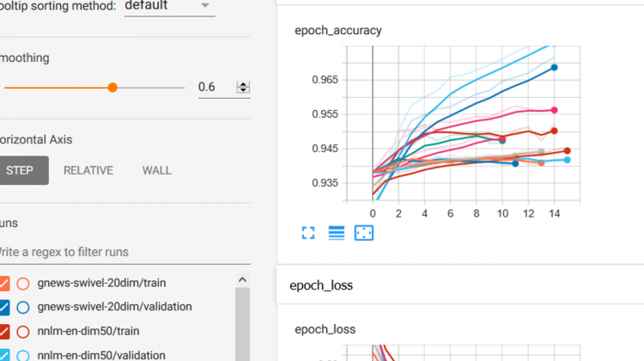Click the smoothing slider handle
Image resolution: width=644 pixels, height=361 pixels.
click(112, 87)
